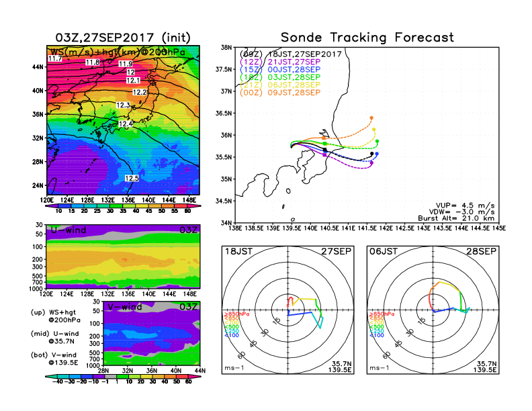Click the '12.3' height contour label
The image size is (532, 411).
(x=123, y=105)
